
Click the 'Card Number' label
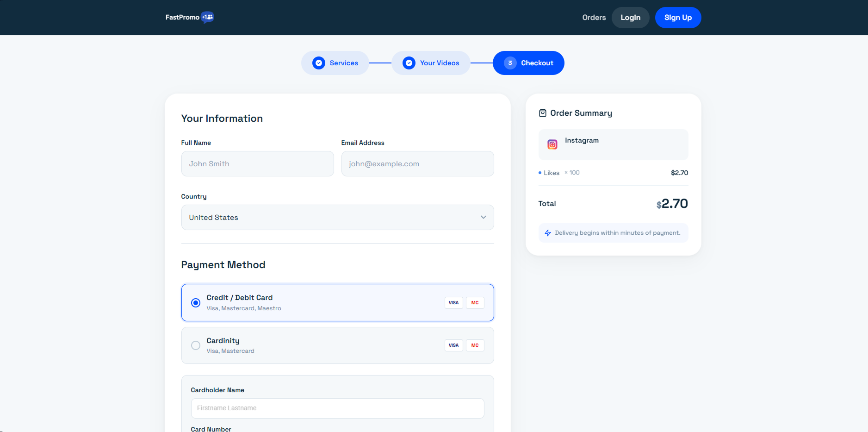pos(211,429)
